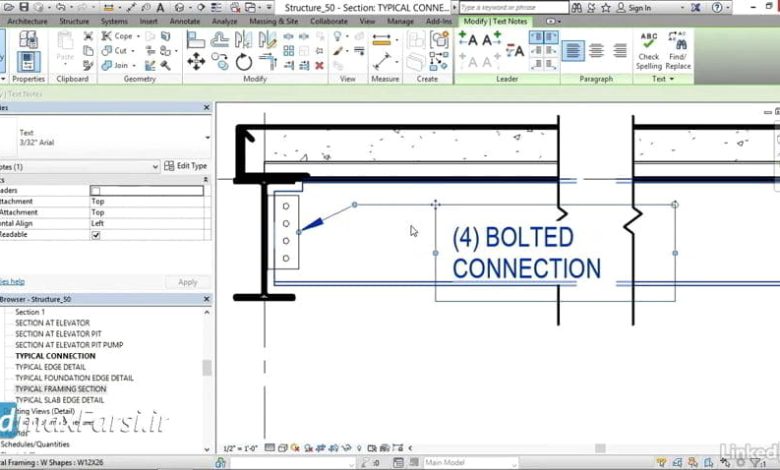The height and width of the screenshot is (470, 780).
Task: Select TYPICAL FRAMING SECTION in browser
Action: pyautogui.click(x=61, y=389)
